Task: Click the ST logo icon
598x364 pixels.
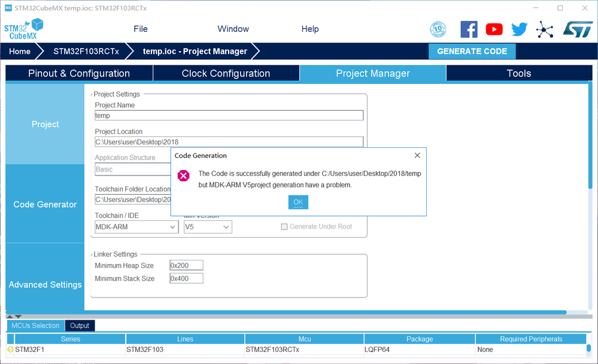Action: click(578, 29)
